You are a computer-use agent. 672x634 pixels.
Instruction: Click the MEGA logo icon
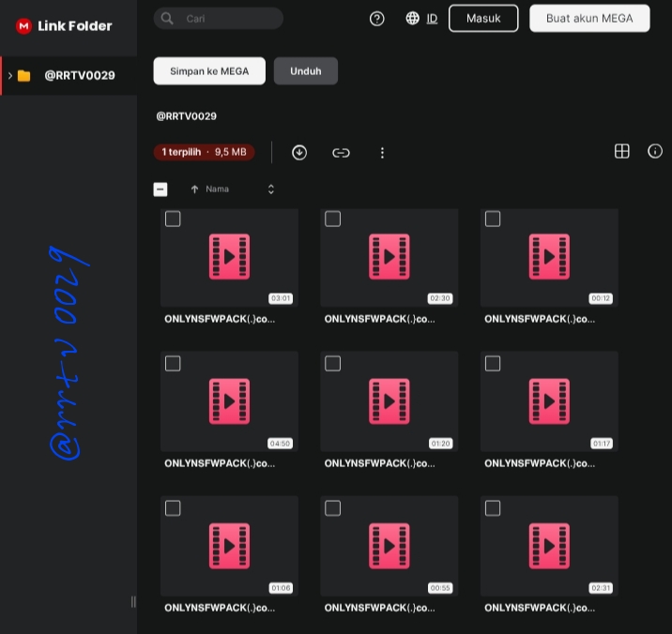(23, 26)
